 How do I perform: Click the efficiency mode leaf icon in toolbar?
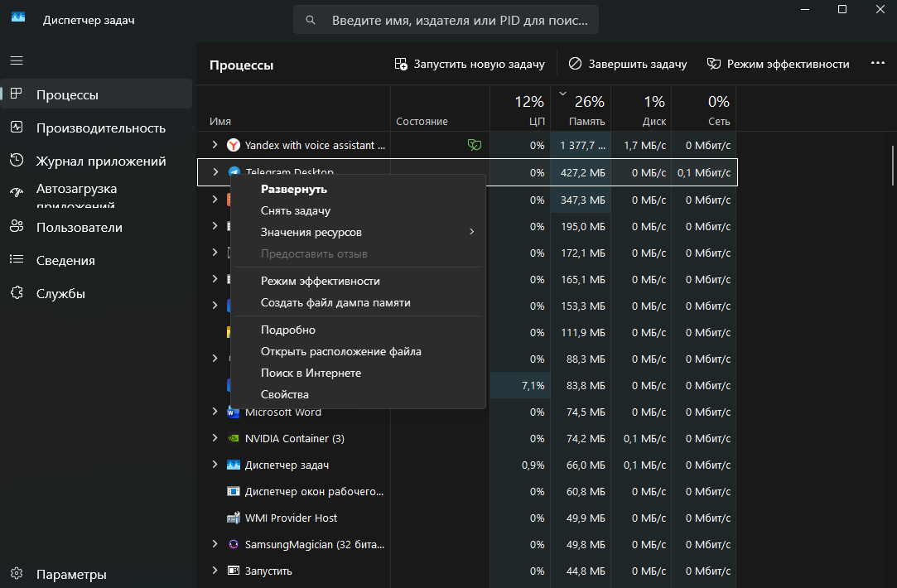click(x=713, y=64)
